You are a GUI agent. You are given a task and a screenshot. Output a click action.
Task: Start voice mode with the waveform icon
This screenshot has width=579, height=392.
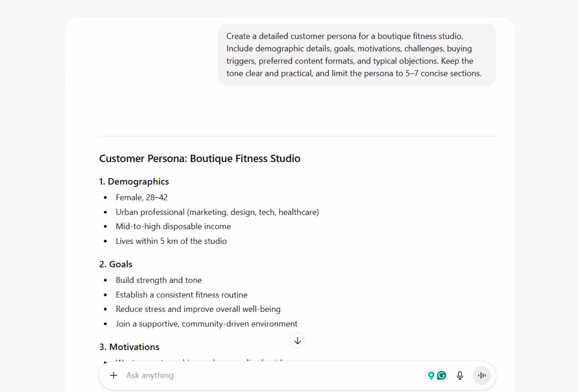(x=482, y=375)
